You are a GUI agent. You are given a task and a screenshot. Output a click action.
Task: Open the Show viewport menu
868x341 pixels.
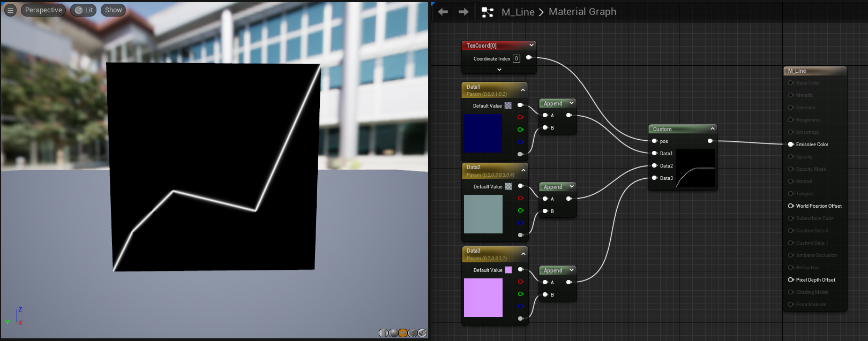[x=113, y=10]
